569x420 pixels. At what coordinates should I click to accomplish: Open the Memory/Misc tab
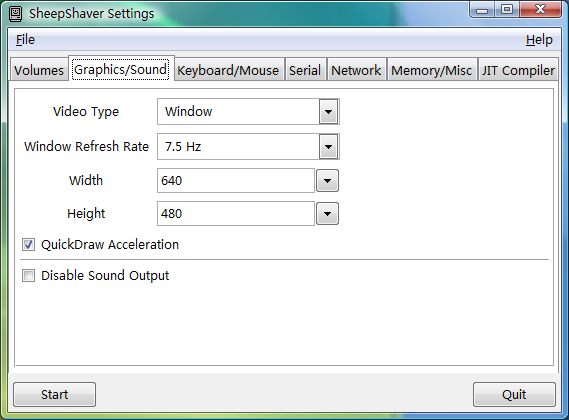coord(431,70)
